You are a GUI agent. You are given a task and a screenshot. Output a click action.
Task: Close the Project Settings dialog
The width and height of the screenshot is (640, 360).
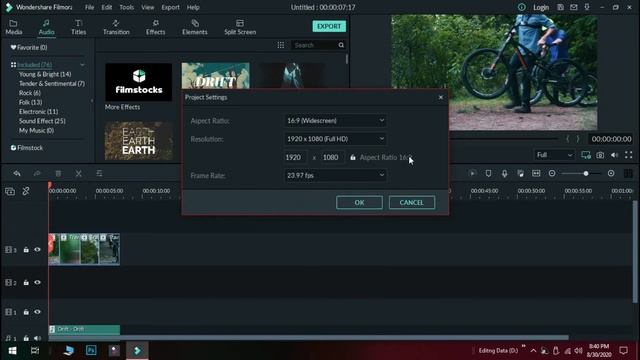[440, 97]
